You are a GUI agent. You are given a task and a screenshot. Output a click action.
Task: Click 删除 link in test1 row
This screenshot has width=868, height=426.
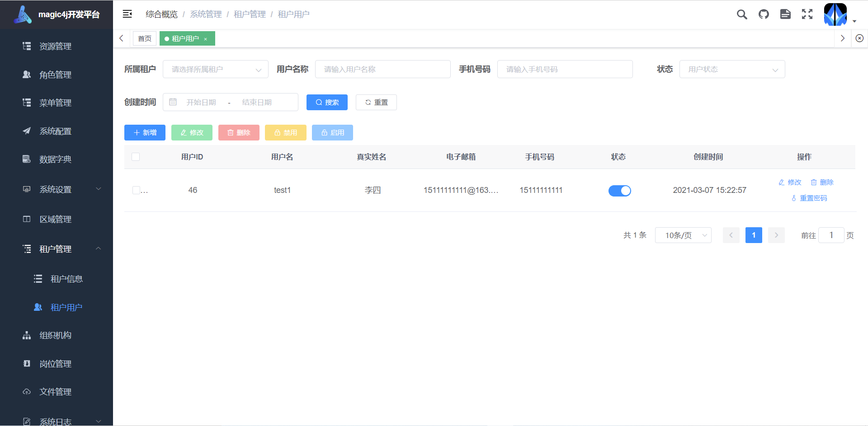[822, 182]
